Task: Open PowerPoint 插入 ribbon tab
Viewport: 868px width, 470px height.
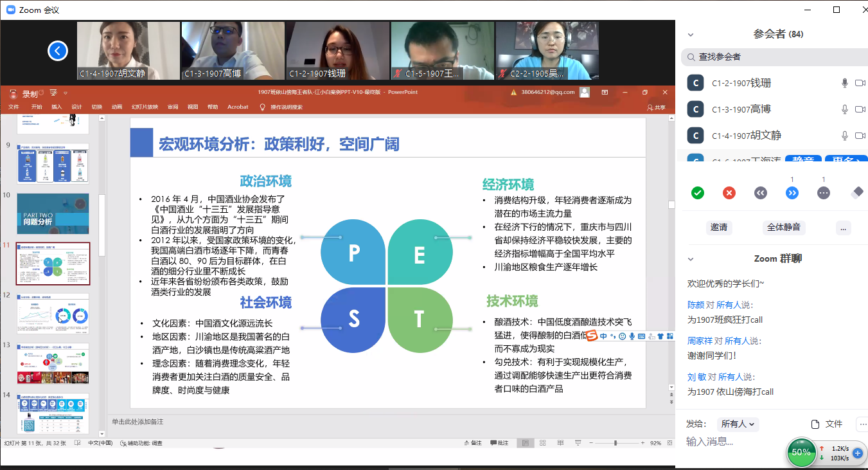Action: [x=57, y=107]
